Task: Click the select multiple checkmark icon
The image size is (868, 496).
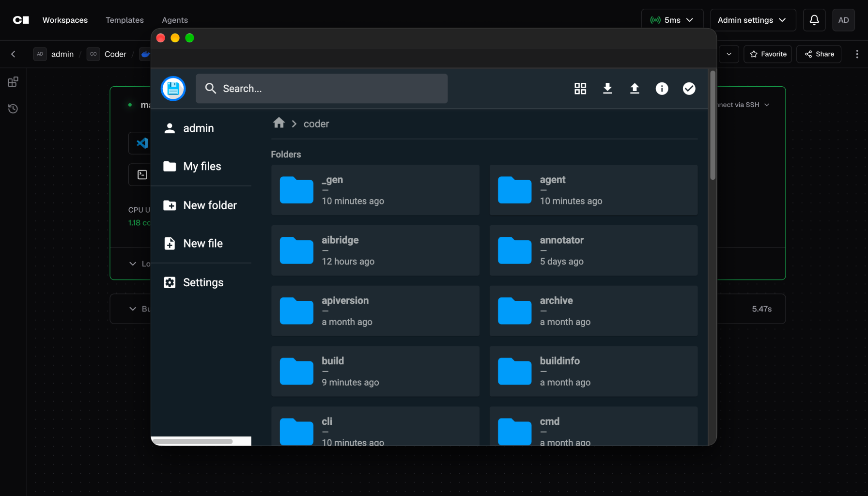Action: [689, 89]
